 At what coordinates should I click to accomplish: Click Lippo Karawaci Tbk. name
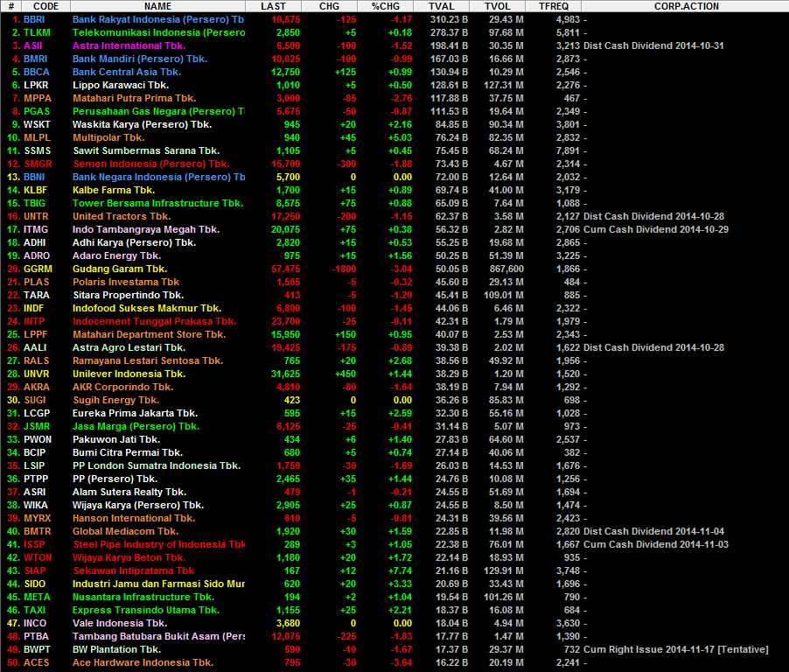click(121, 85)
